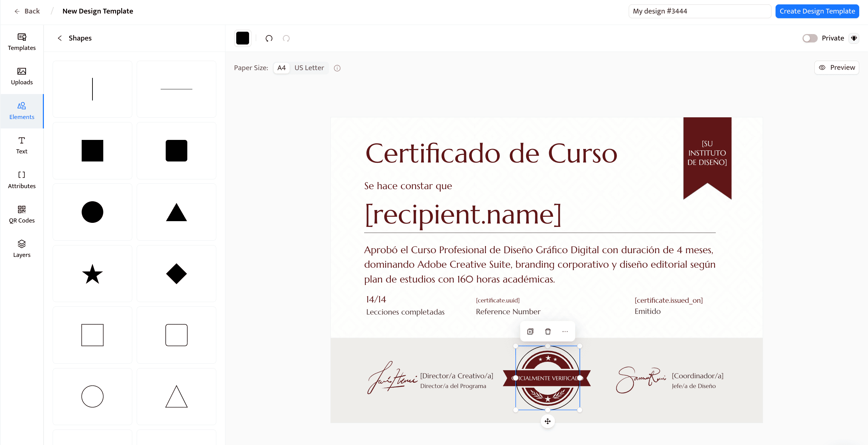Image resolution: width=868 pixels, height=445 pixels.
Task: Add the filled rounded square shape
Action: (177, 151)
